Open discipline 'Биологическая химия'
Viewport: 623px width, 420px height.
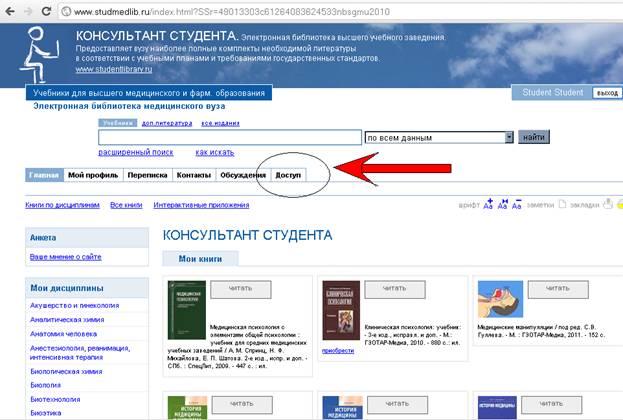[66, 371]
